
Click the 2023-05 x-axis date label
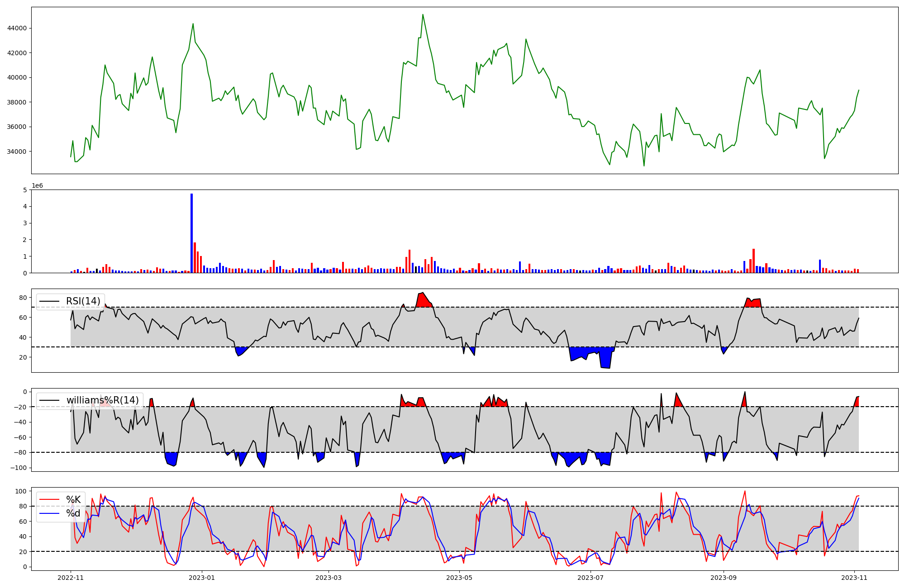(459, 578)
